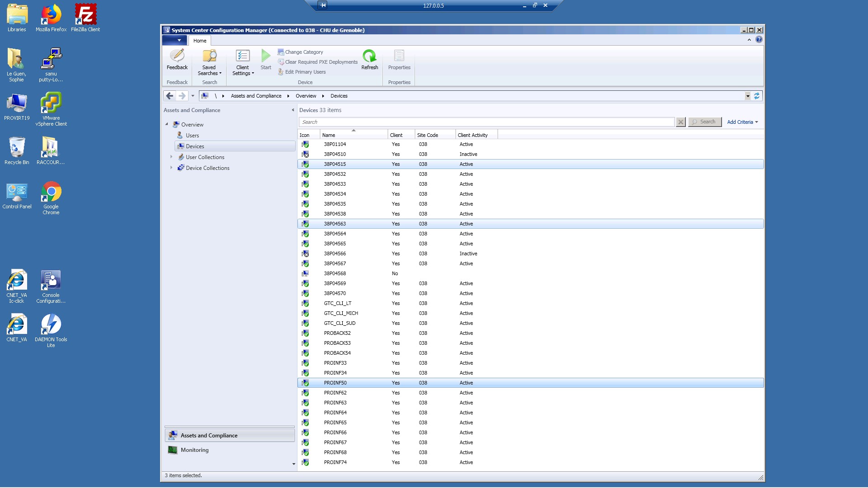Refresh the view from the address bar icon
The height and width of the screenshot is (488, 868).
(757, 96)
